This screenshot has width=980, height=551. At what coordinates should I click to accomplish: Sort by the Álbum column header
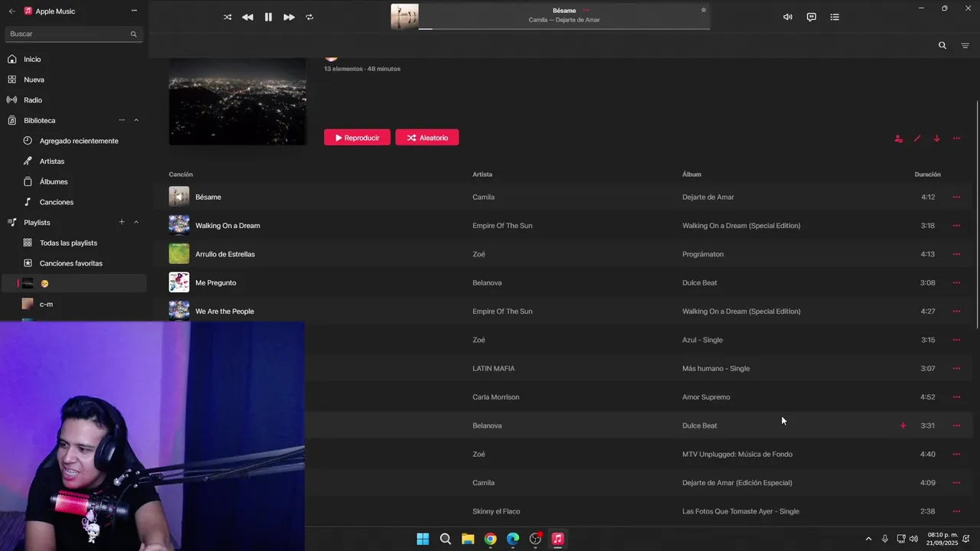click(691, 174)
